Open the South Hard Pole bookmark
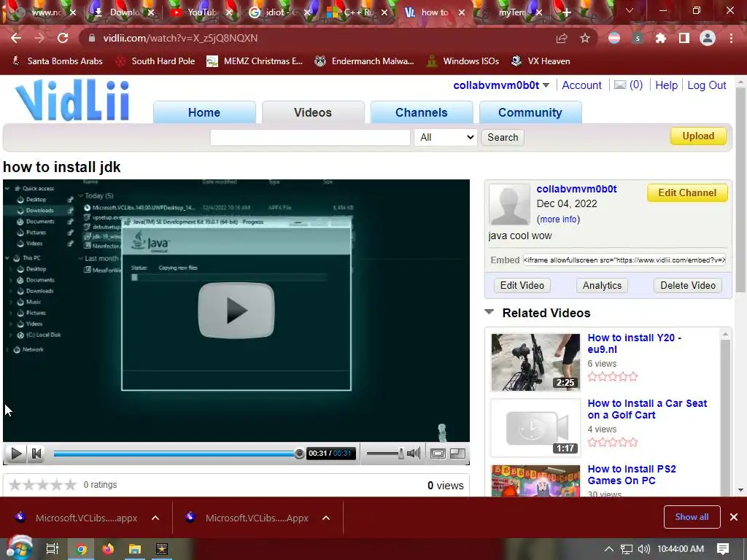 [x=156, y=61]
